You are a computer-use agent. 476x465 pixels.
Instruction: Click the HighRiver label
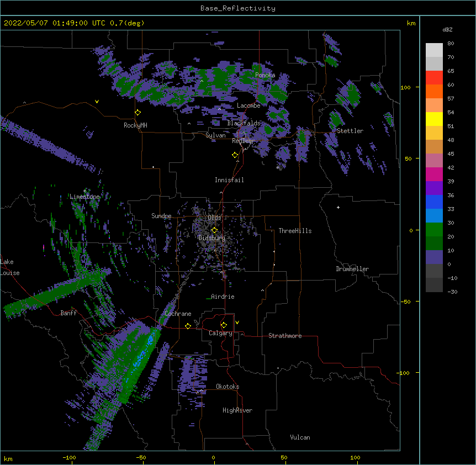[237, 410]
